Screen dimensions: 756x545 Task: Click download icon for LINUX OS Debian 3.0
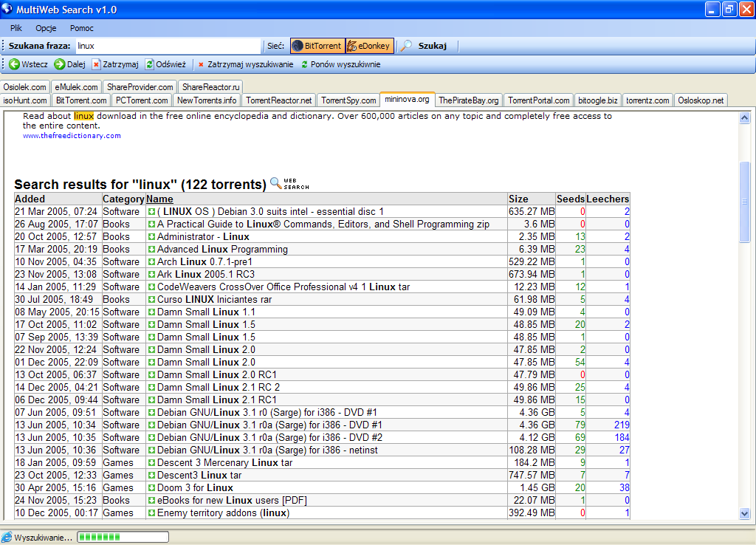tap(151, 212)
